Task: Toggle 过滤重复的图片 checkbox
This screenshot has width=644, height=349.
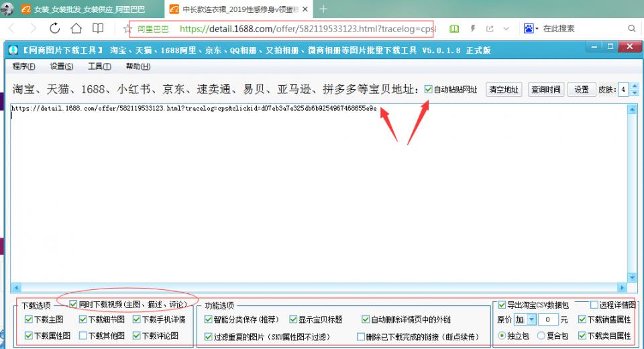Action: [208, 337]
